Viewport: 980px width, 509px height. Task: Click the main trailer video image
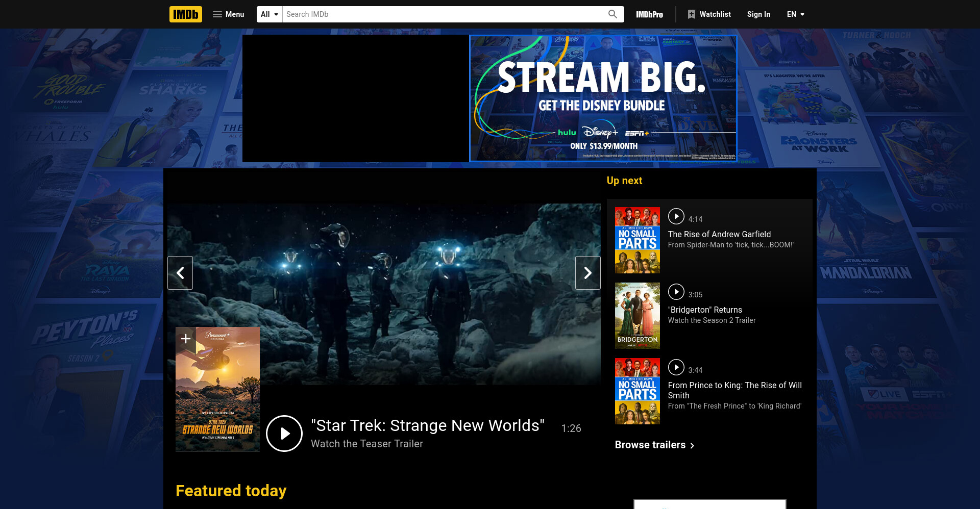pos(384,294)
